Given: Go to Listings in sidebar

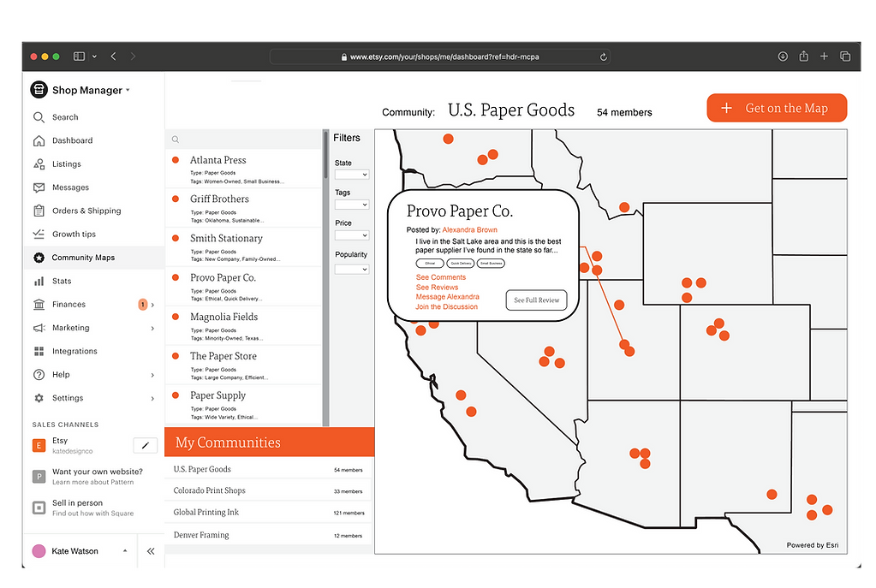Looking at the screenshot, I should (67, 164).
